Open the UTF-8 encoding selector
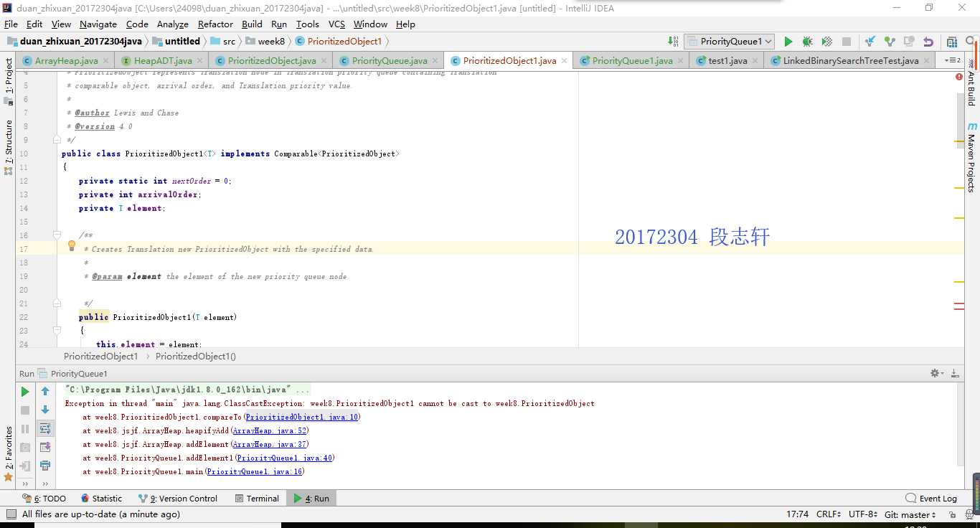The image size is (980, 528). tap(863, 514)
